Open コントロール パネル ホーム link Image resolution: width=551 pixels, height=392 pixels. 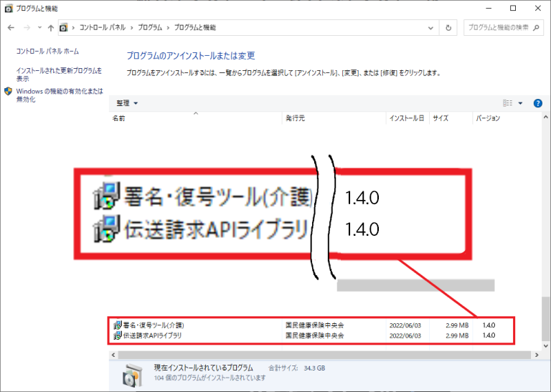[47, 51]
